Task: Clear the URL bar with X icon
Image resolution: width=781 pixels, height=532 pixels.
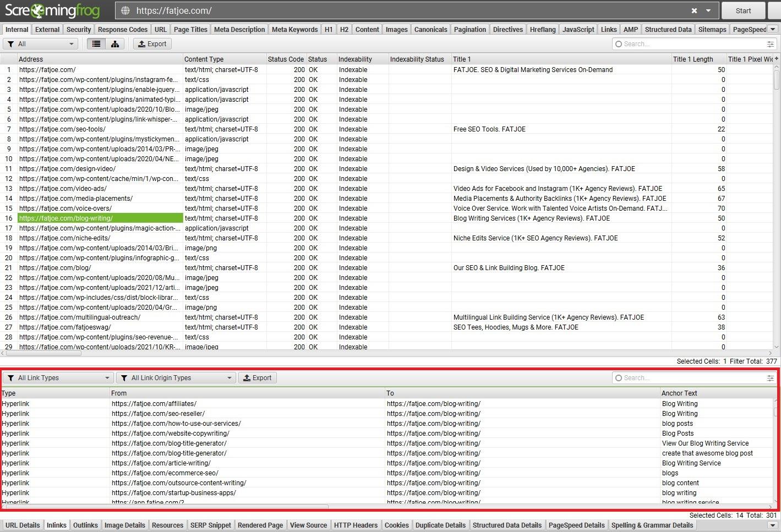Action: pyautogui.click(x=694, y=10)
